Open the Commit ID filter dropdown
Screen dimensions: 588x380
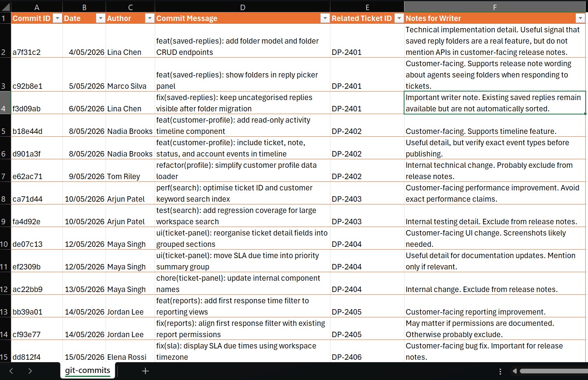click(57, 18)
